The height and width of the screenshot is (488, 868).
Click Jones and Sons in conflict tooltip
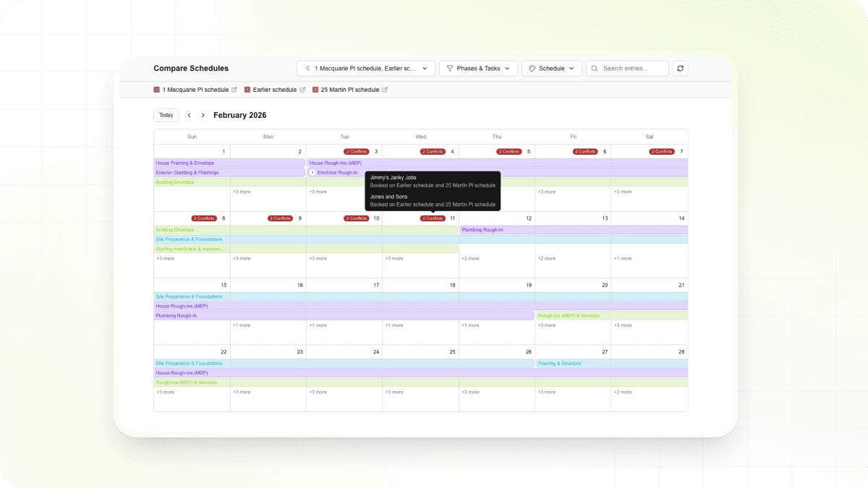(389, 197)
